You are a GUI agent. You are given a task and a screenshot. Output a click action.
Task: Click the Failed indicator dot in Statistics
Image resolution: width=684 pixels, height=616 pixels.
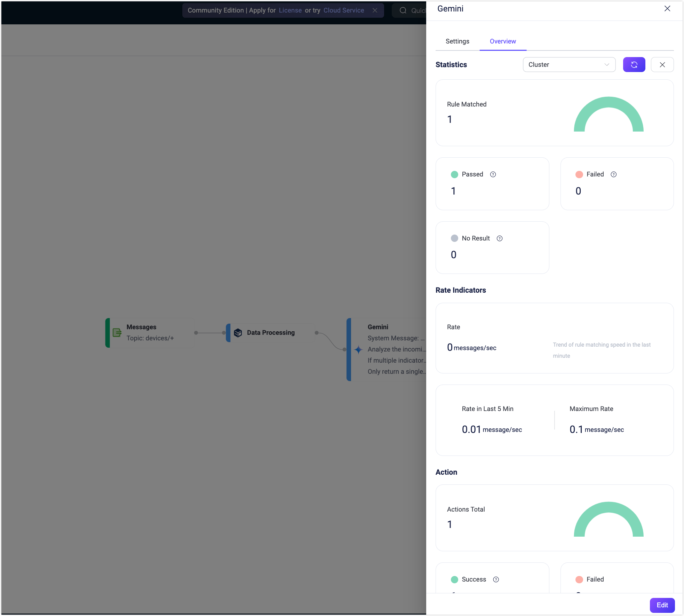point(579,174)
